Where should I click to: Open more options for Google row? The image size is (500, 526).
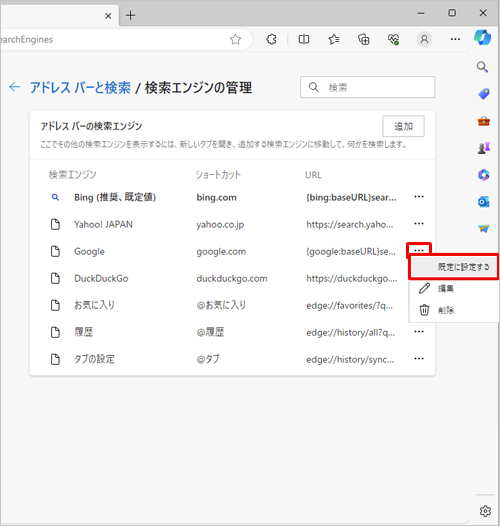[x=419, y=251]
